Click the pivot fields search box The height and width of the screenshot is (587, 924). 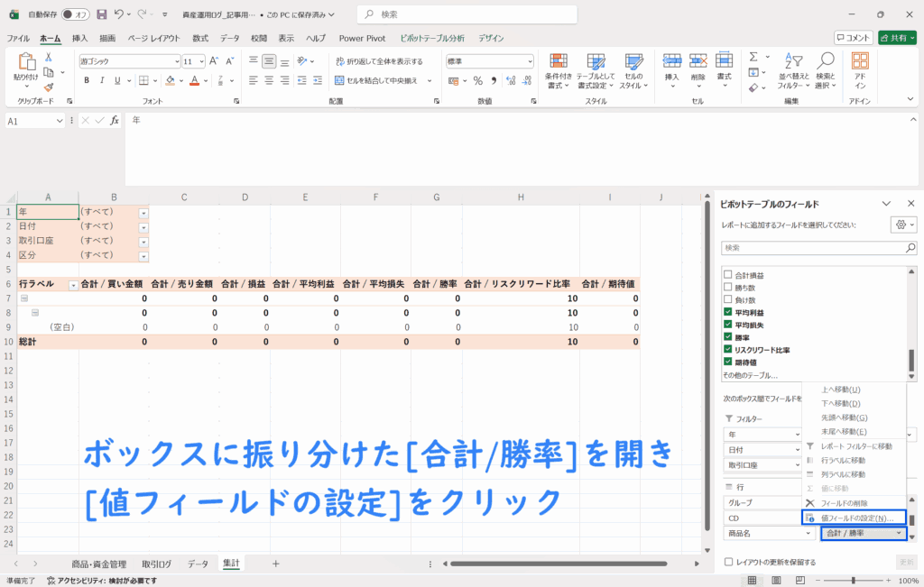[818, 247]
